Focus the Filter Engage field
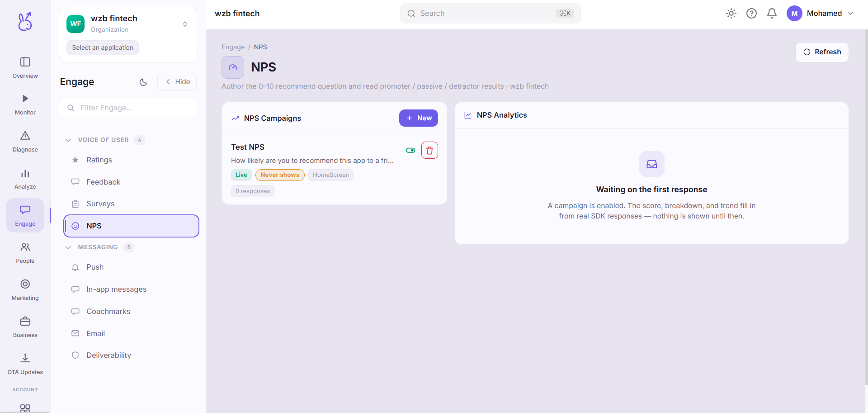This screenshot has height=413, width=868. [x=128, y=108]
